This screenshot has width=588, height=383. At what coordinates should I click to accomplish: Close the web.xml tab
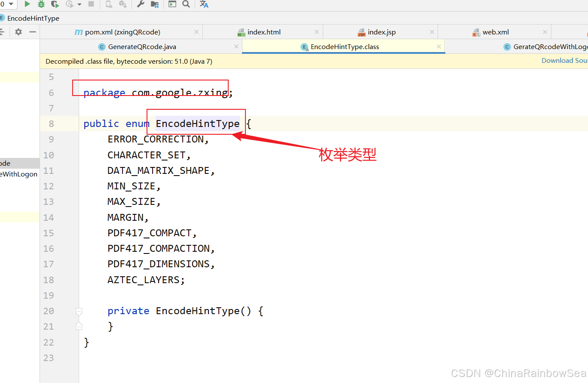click(545, 32)
